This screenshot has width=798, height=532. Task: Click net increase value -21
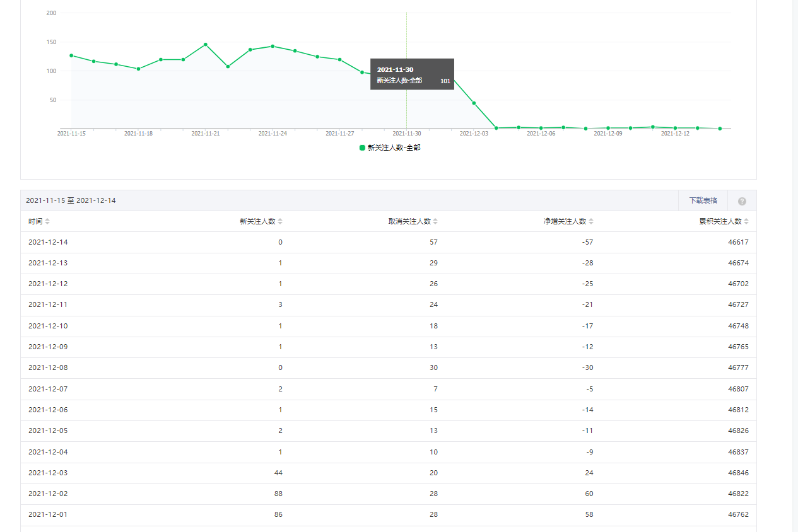tap(587, 304)
